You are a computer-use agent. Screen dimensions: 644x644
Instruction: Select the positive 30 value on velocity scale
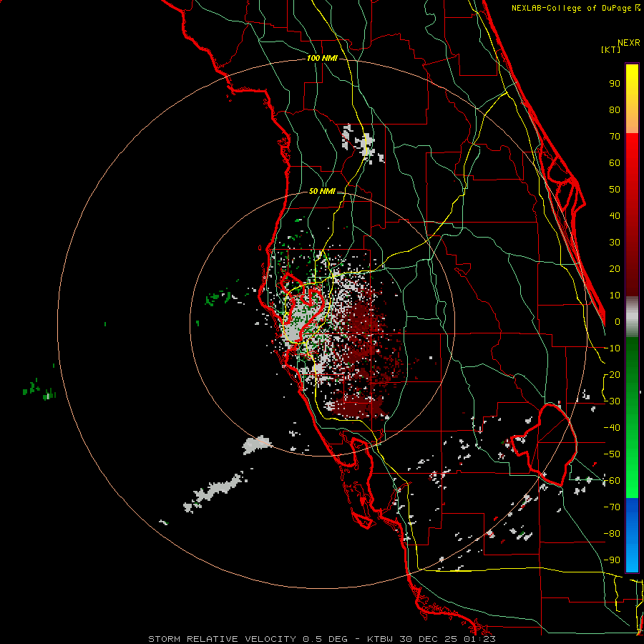coord(615,243)
